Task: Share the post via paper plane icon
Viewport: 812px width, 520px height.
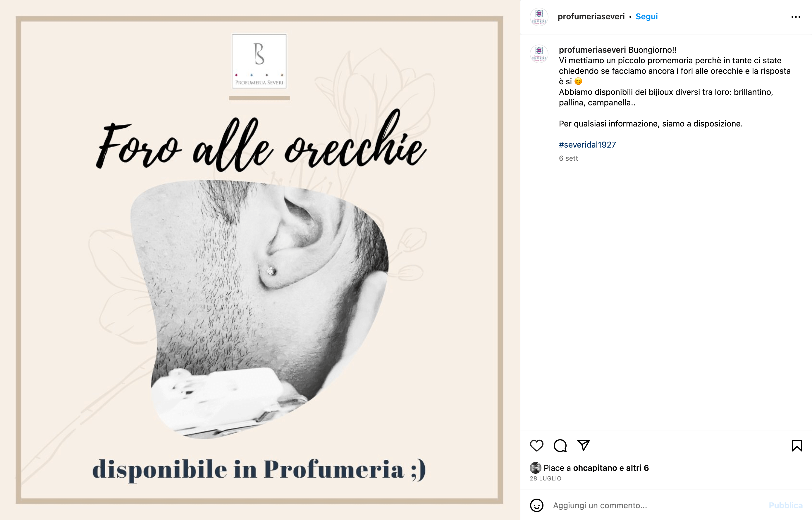Action: [x=583, y=445]
